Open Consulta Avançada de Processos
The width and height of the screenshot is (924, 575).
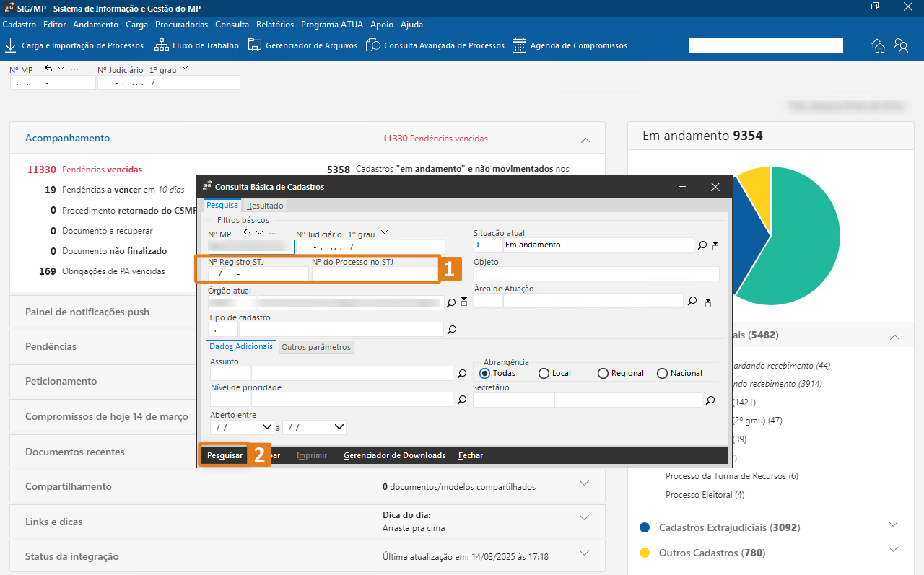435,45
